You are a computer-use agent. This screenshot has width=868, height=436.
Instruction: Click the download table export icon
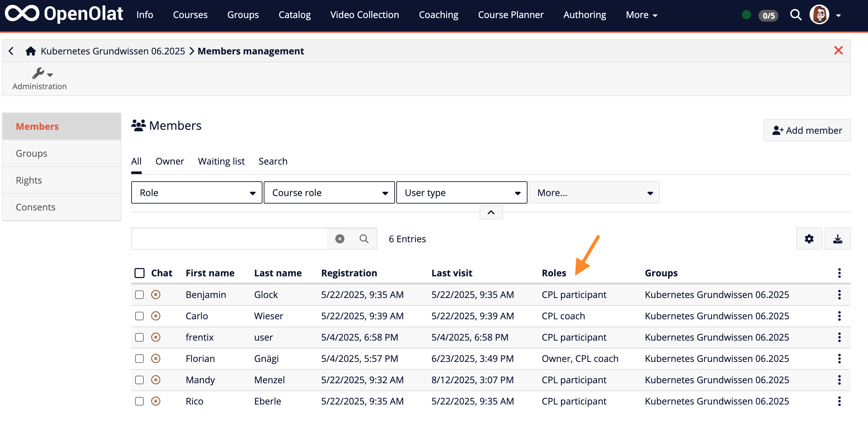point(837,239)
